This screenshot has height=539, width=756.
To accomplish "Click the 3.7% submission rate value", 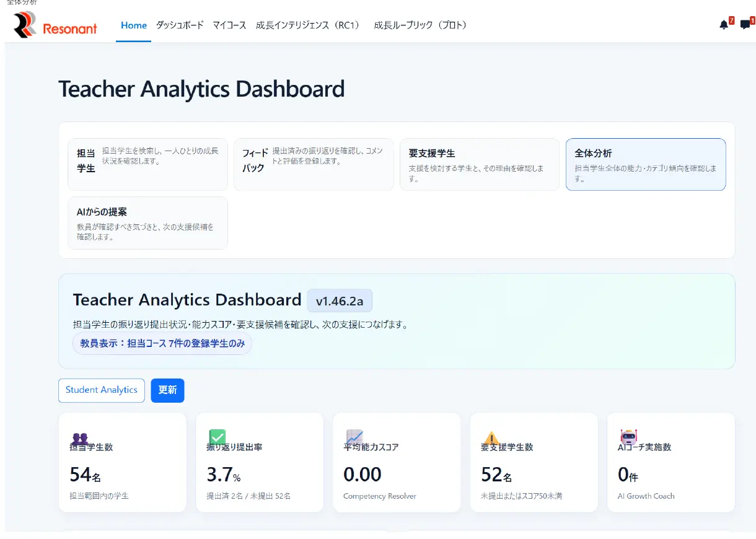I will click(x=224, y=475).
